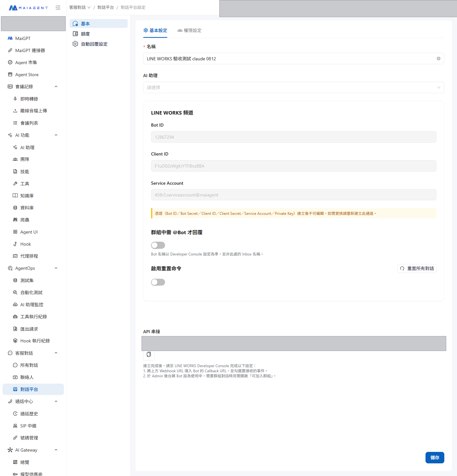Switch to 基本設定 tab
This screenshot has height=476, width=457.
click(155, 30)
